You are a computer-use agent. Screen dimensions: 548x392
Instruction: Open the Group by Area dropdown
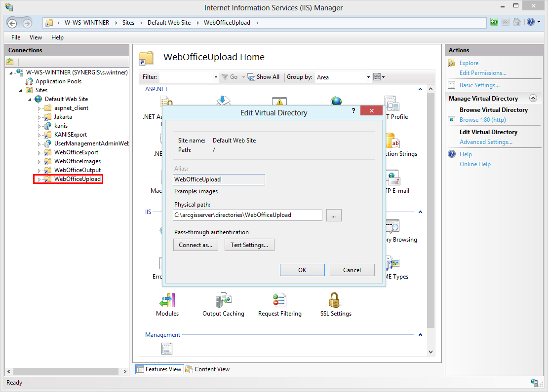tap(368, 76)
